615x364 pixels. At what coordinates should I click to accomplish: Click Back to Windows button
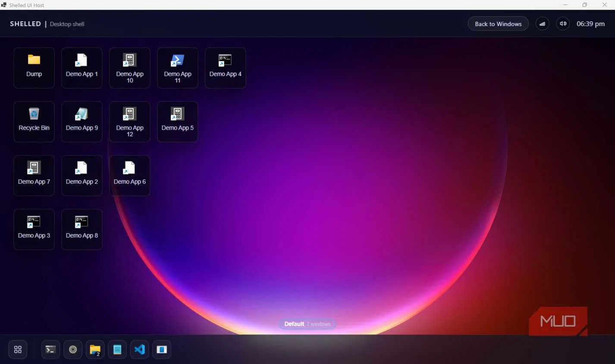498,24
